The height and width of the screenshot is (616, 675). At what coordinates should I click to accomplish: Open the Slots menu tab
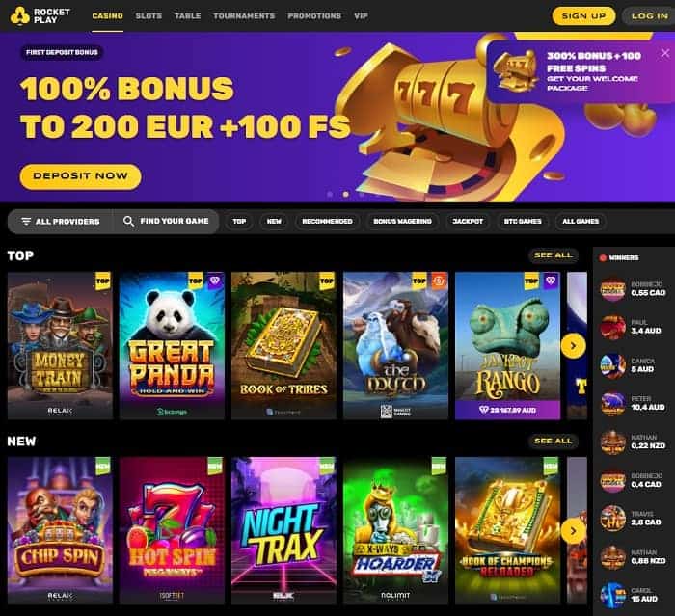(x=148, y=16)
